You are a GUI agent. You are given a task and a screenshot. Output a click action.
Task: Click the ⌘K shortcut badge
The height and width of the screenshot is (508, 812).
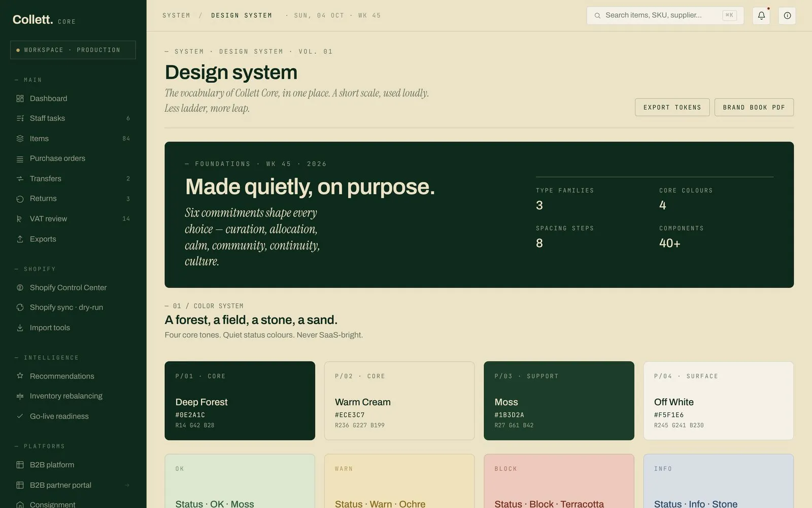point(729,15)
